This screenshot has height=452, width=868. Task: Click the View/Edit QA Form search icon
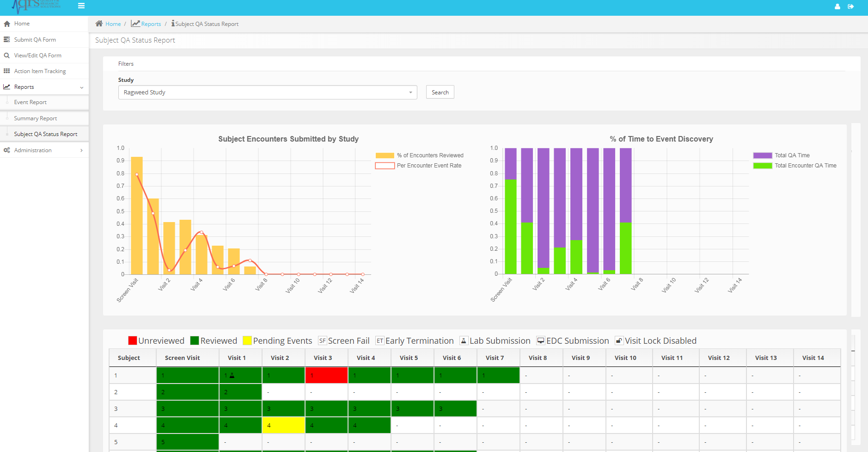tap(7, 56)
